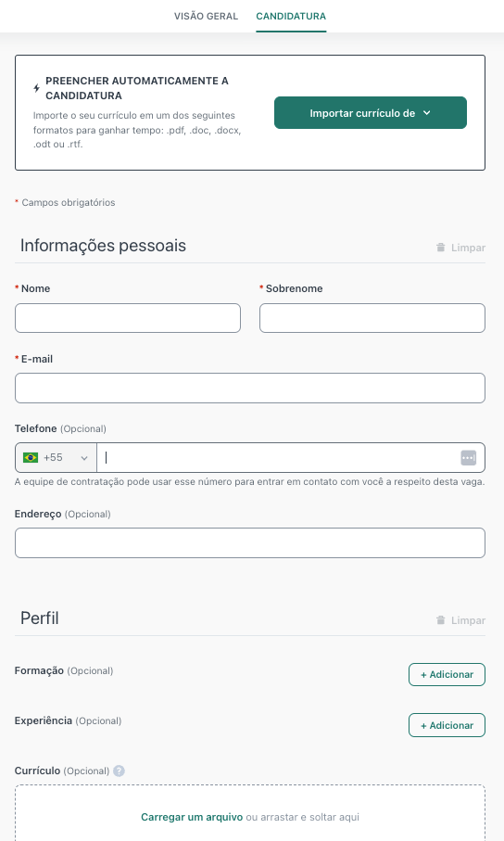Screen dimensions: 504x841
Task: Switch to Visão Geral tab
Action: 206,16
